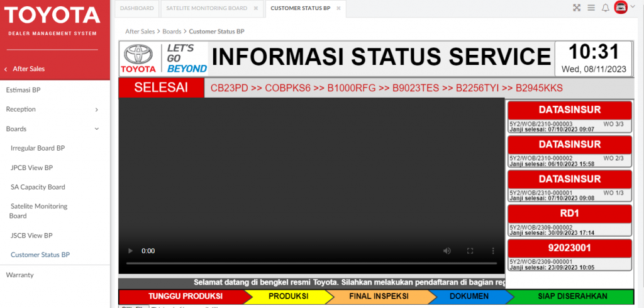Enter video fullscreen mode
This screenshot has height=308, width=644.
click(470, 251)
